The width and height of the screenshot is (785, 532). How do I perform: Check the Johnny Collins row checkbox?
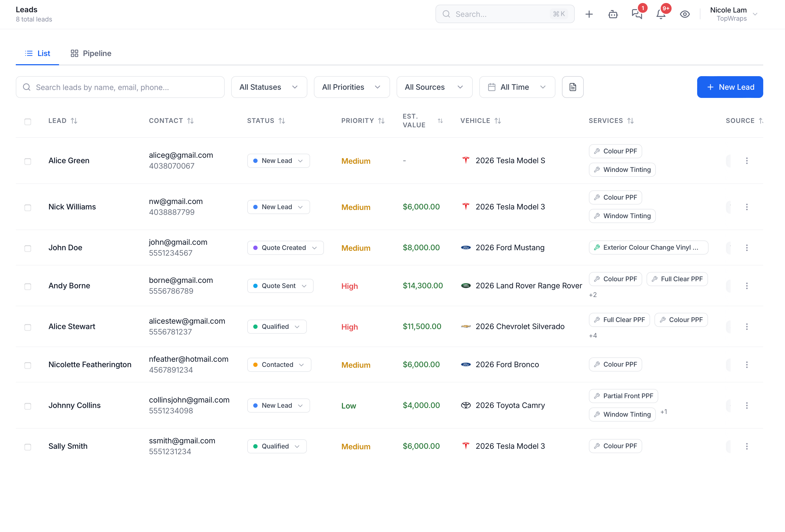28,406
